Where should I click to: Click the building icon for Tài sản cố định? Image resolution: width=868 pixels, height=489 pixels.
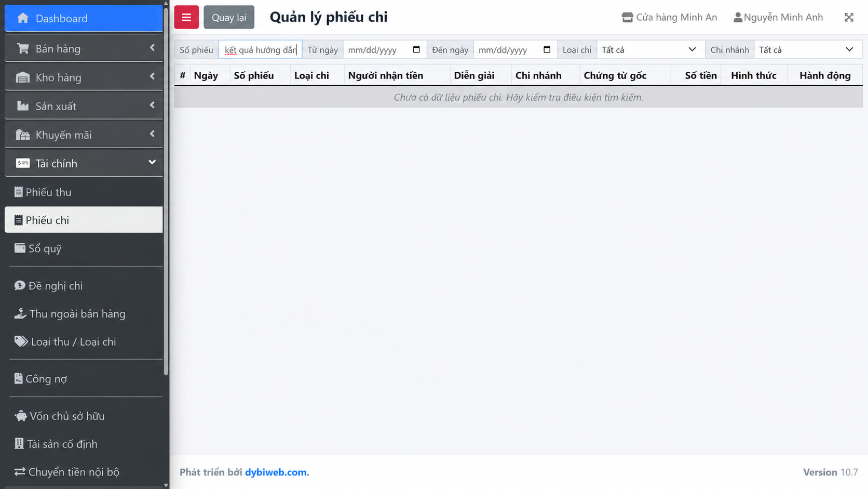click(19, 444)
